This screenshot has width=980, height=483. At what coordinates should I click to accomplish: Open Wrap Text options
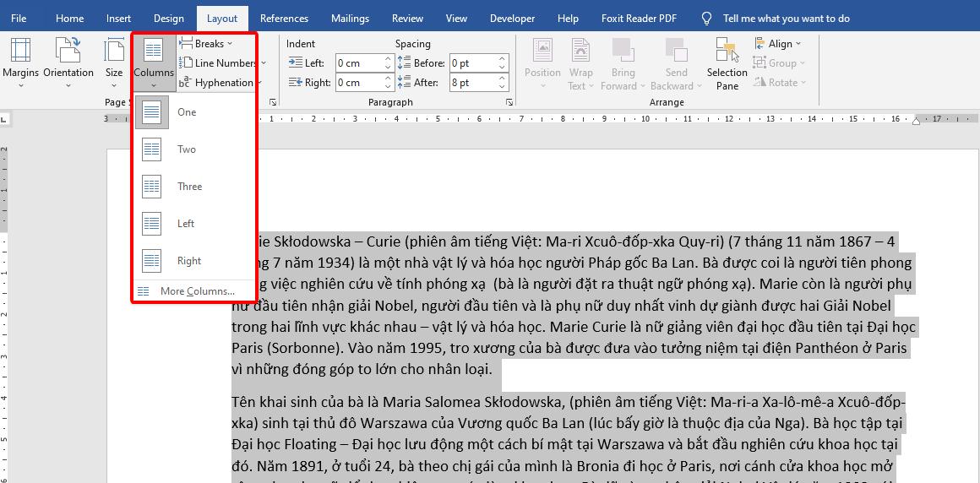pos(580,62)
